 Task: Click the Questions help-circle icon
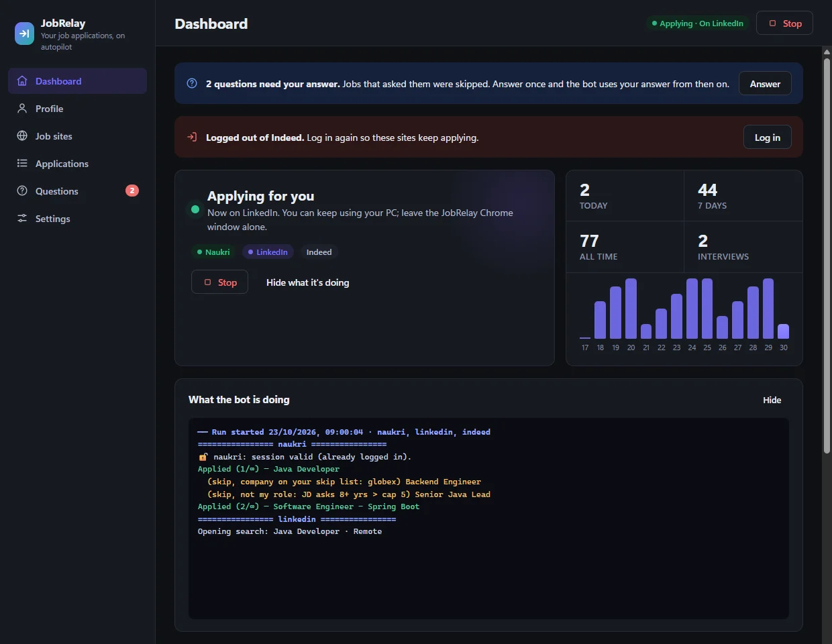22,191
